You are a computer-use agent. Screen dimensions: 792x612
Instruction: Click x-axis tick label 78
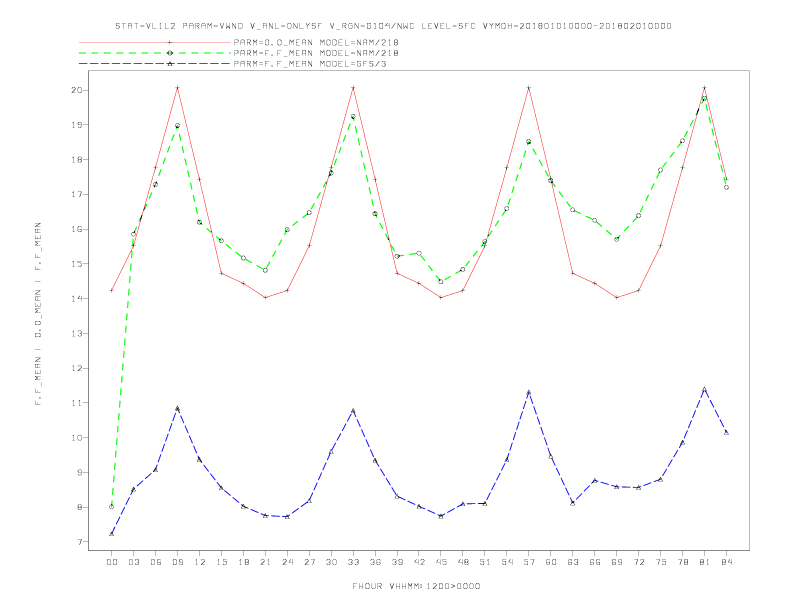682,562
